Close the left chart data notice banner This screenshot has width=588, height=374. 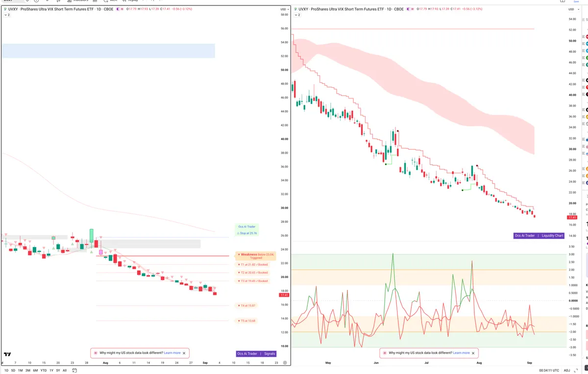tap(184, 353)
